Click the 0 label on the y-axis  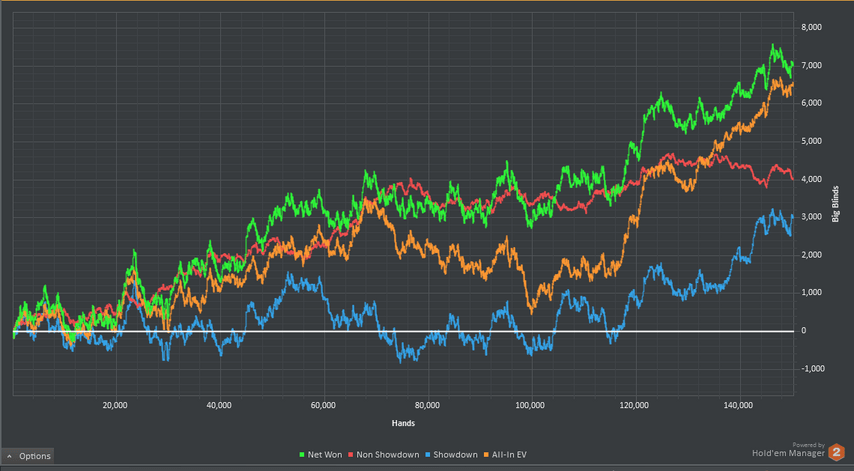(x=803, y=331)
